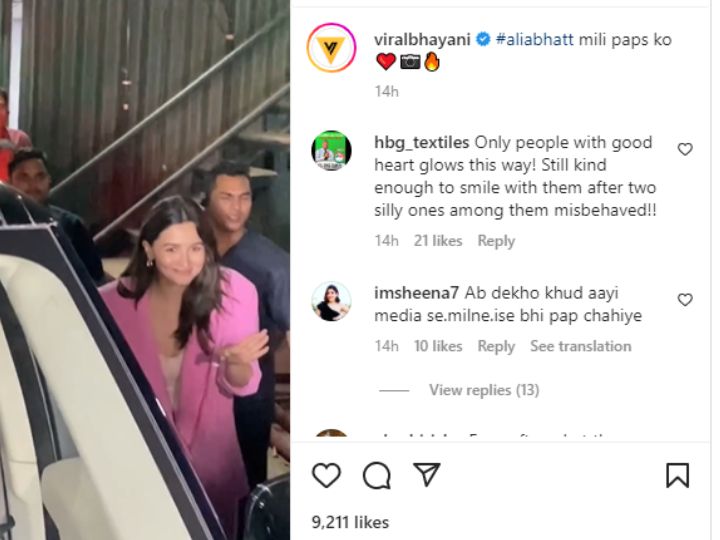View who gave 21 likes

point(438,241)
